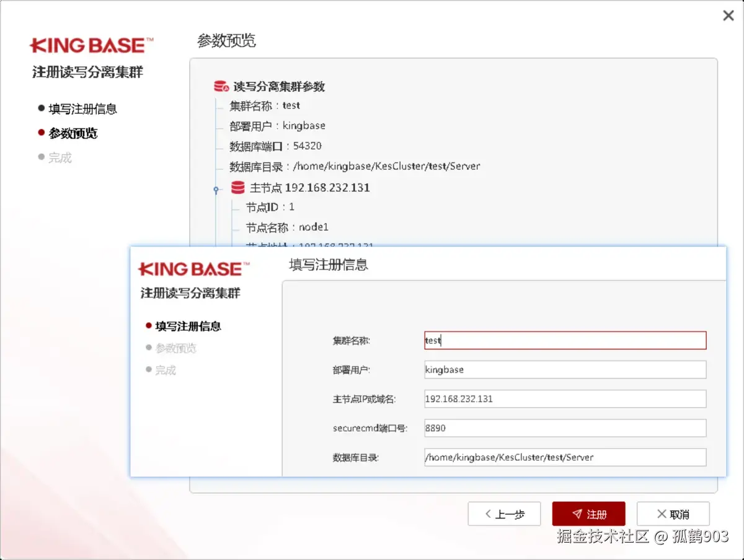This screenshot has width=744, height=560.
Task: Select 填写注册信息 step in the background window sidebar
Action: point(77,109)
